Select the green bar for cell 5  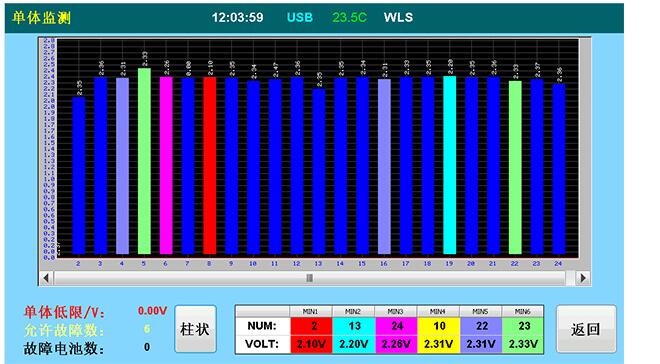(x=144, y=161)
